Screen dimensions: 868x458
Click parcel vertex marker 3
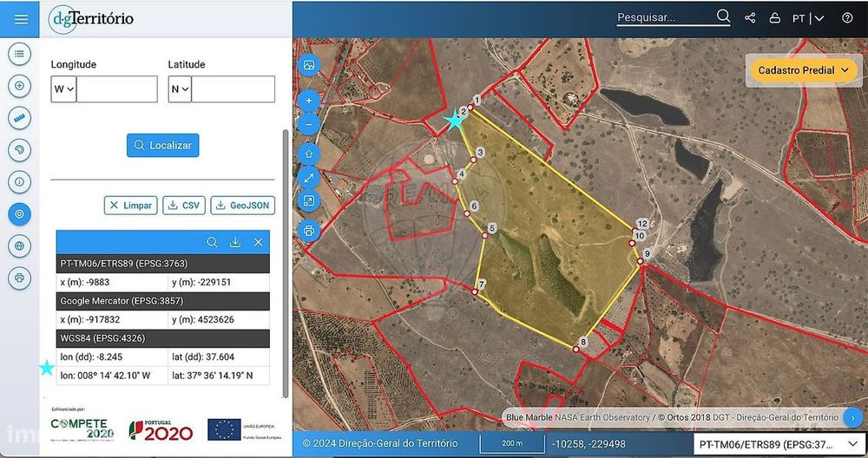[474, 160]
